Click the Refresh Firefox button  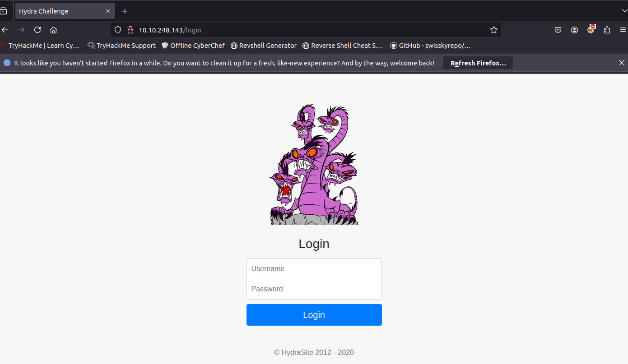coord(478,63)
